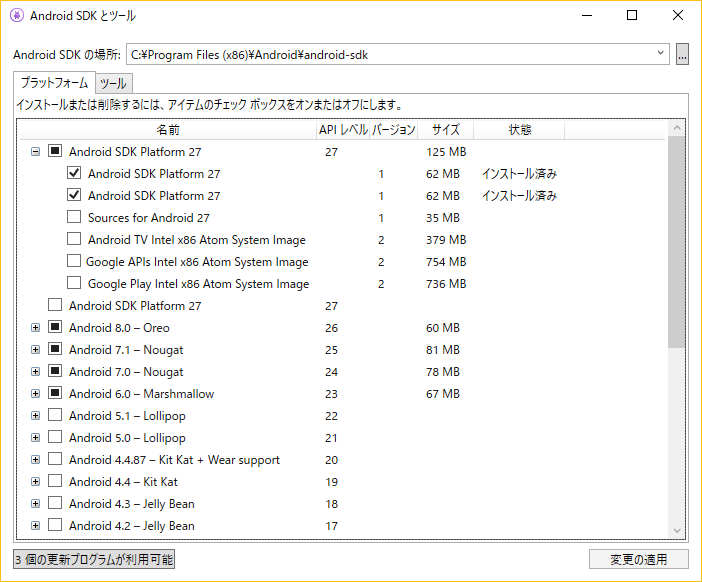The image size is (702, 582).
Task: Expand the Android 8.0 – Oreo node
Action: [x=35, y=328]
